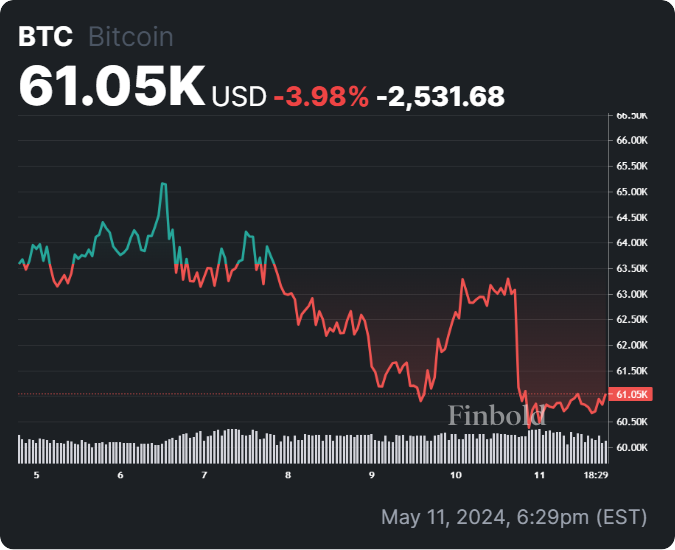Click the Bitcoin name label

131,37
